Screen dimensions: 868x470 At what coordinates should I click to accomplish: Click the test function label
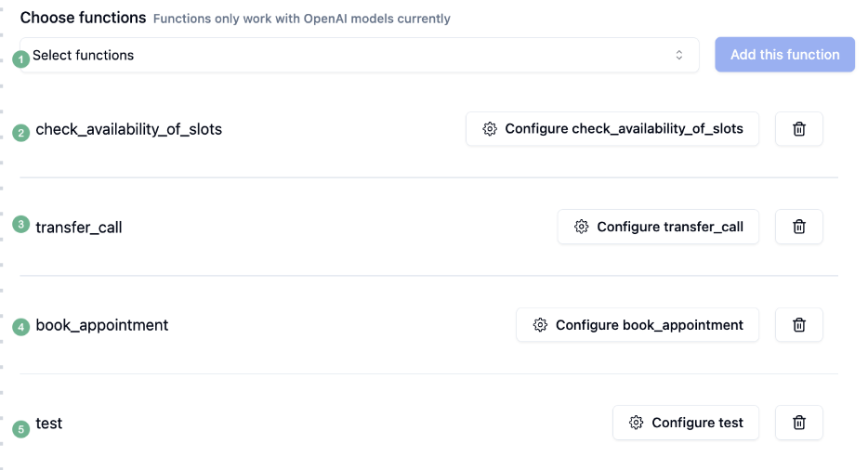pos(49,424)
